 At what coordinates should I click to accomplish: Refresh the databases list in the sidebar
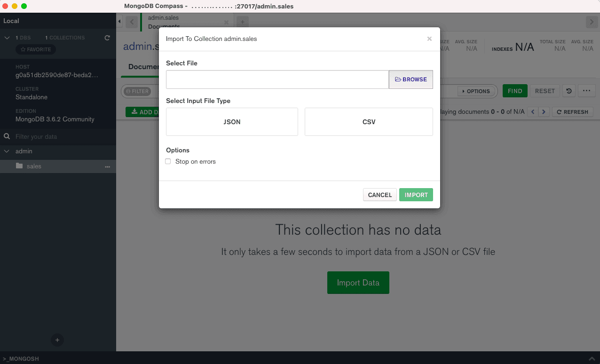[x=107, y=38]
